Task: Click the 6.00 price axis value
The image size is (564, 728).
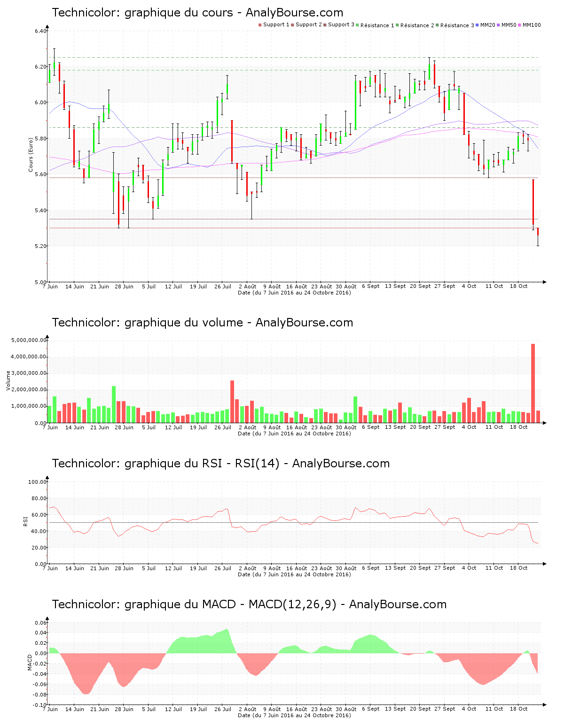Action: [x=40, y=103]
